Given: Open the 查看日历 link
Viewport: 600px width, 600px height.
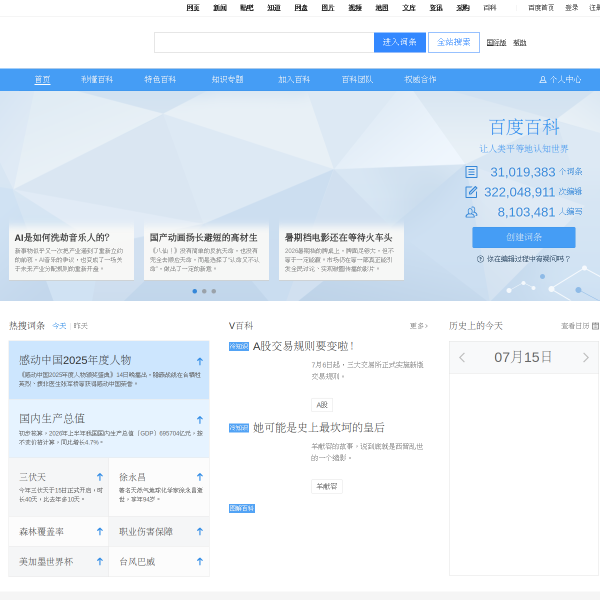Looking at the screenshot, I should tap(575, 326).
